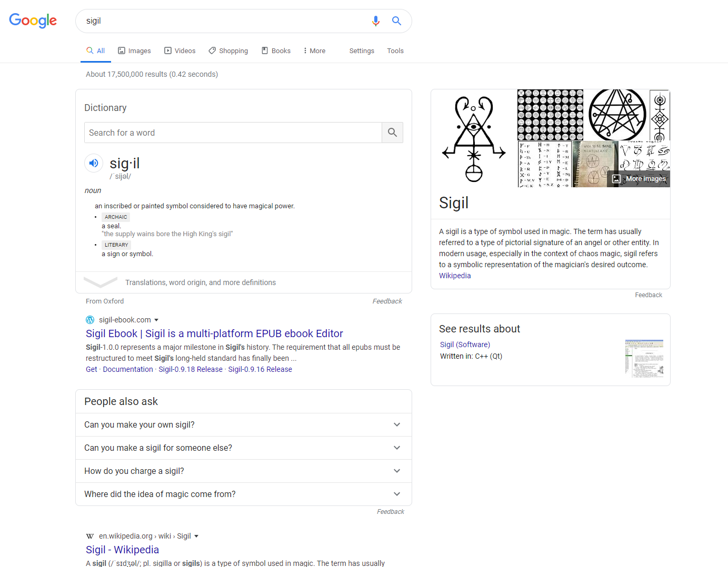This screenshot has width=728, height=567.
Task: Open Sigil software screenshot thumbnail
Action: pyautogui.click(x=644, y=359)
